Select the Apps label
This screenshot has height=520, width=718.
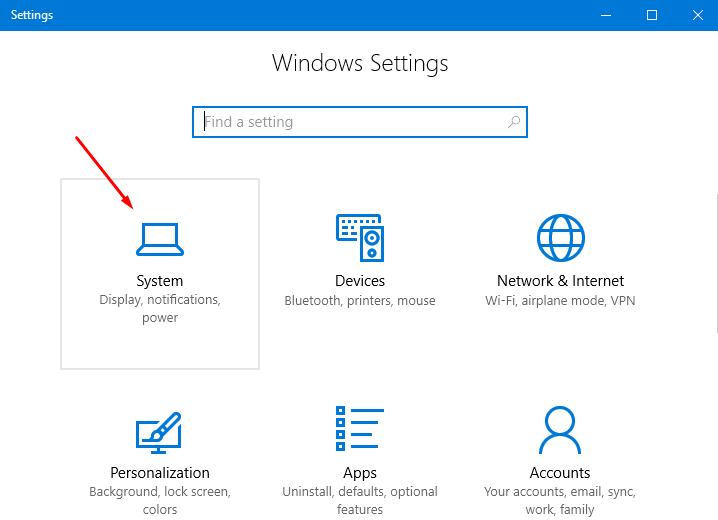360,473
